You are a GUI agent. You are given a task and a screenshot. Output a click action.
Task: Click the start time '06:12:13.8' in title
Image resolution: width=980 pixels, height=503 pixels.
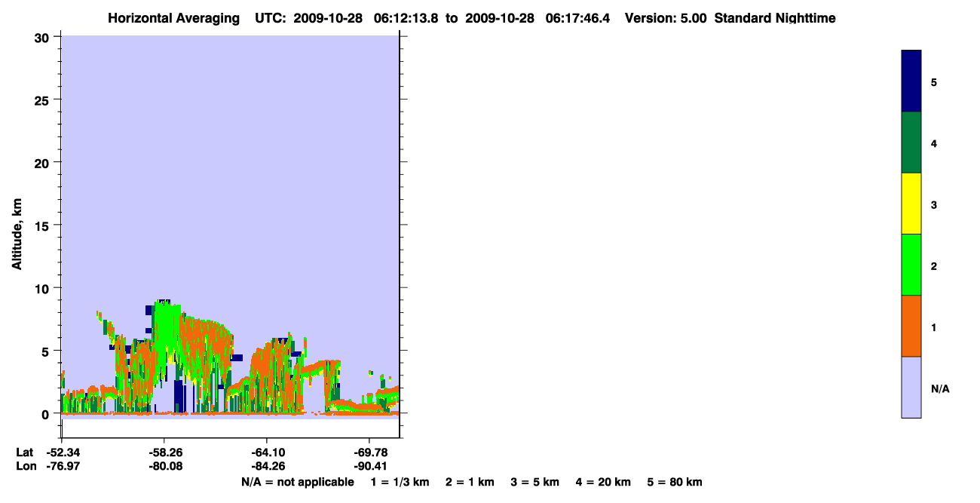tap(405, 18)
